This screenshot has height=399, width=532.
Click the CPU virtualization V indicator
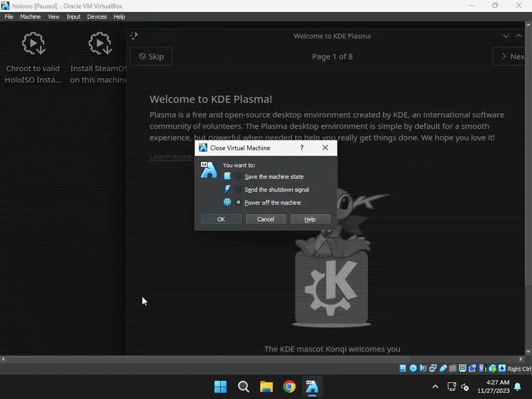[x=482, y=368]
